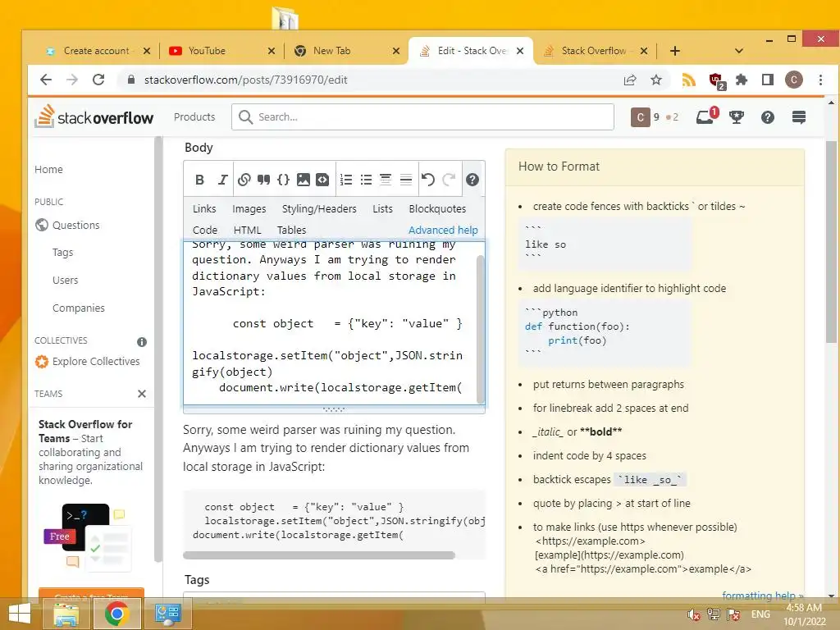Insert image using the picture icon
Image resolution: width=840 pixels, height=630 pixels.
pos(304,180)
